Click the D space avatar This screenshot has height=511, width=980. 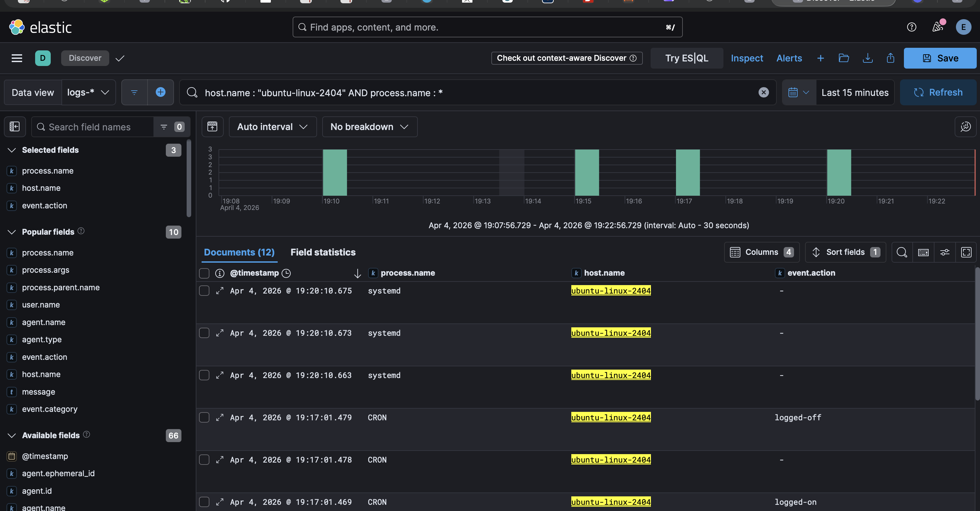coord(43,58)
